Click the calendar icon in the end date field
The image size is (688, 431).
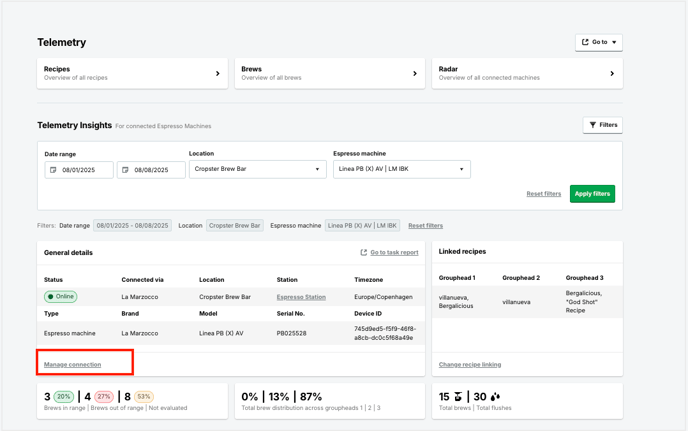point(125,170)
